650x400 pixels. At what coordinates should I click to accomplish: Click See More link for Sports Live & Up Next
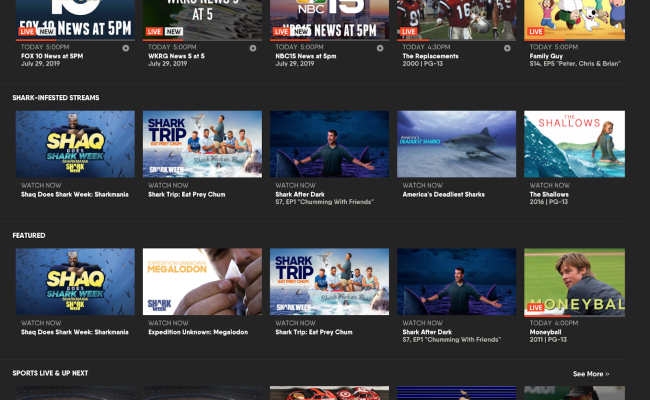pos(591,374)
